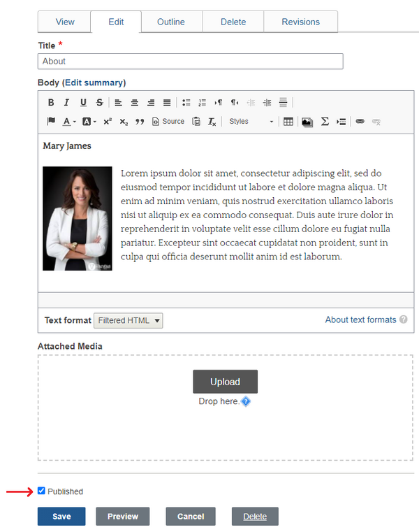Click the strikethrough formatting icon

click(x=100, y=103)
